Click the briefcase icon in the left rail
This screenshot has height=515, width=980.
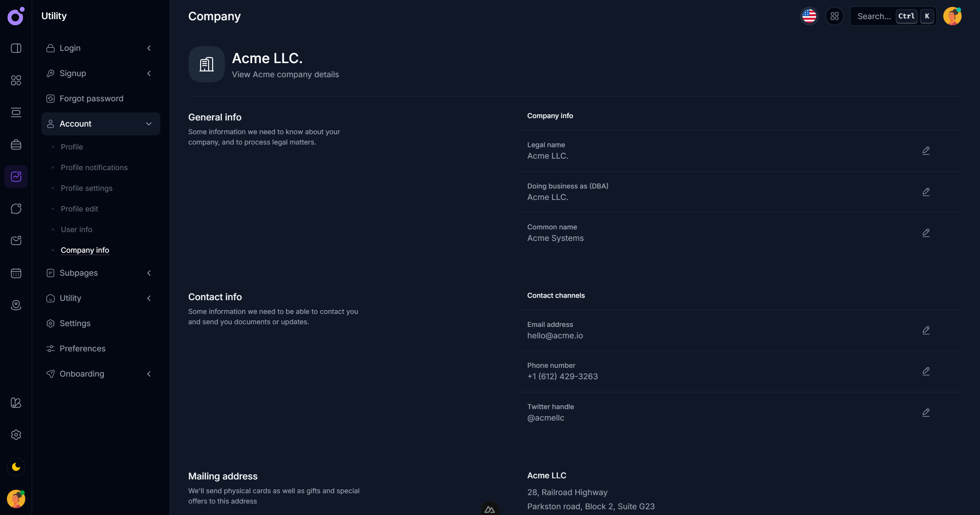[16, 145]
